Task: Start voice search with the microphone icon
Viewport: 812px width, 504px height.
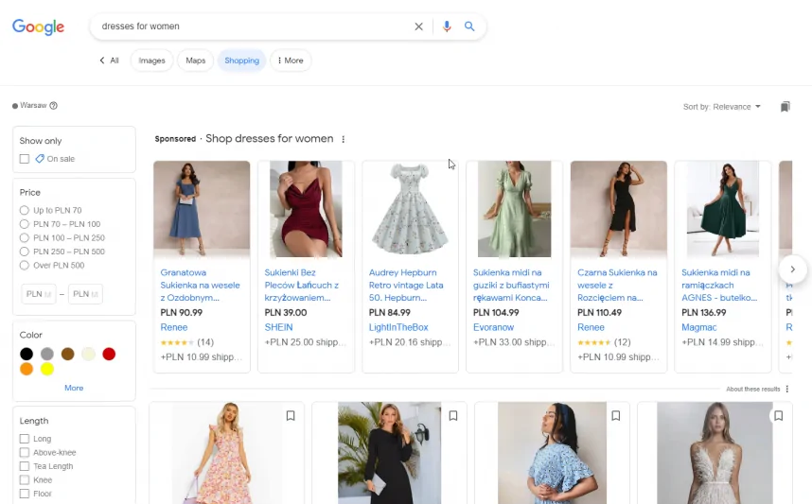Action: (447, 26)
